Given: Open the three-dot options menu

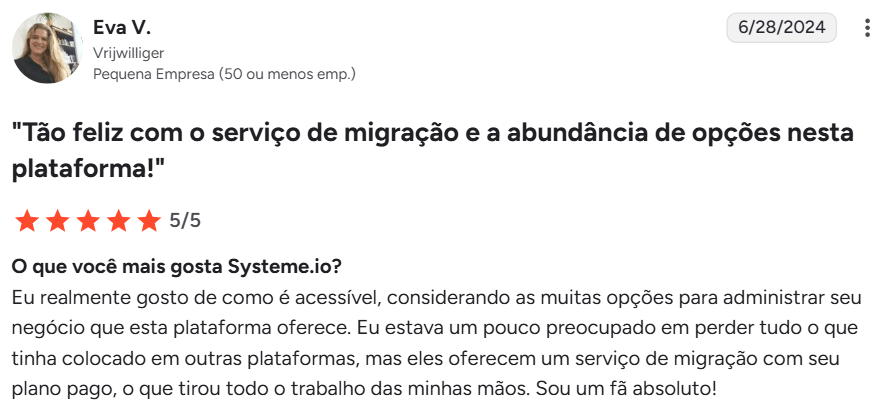Looking at the screenshot, I should 866,28.
